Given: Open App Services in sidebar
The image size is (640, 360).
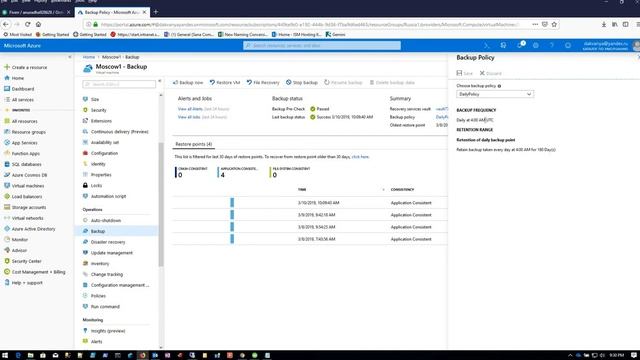Looking at the screenshot, I should pos(21,143).
